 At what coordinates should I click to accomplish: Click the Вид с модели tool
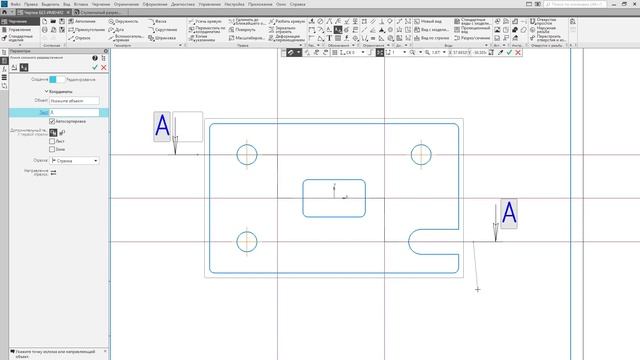(x=431, y=30)
